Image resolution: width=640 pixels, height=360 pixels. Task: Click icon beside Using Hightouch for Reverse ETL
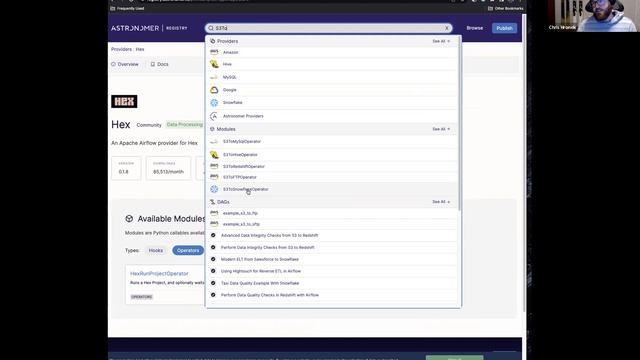pos(213,271)
